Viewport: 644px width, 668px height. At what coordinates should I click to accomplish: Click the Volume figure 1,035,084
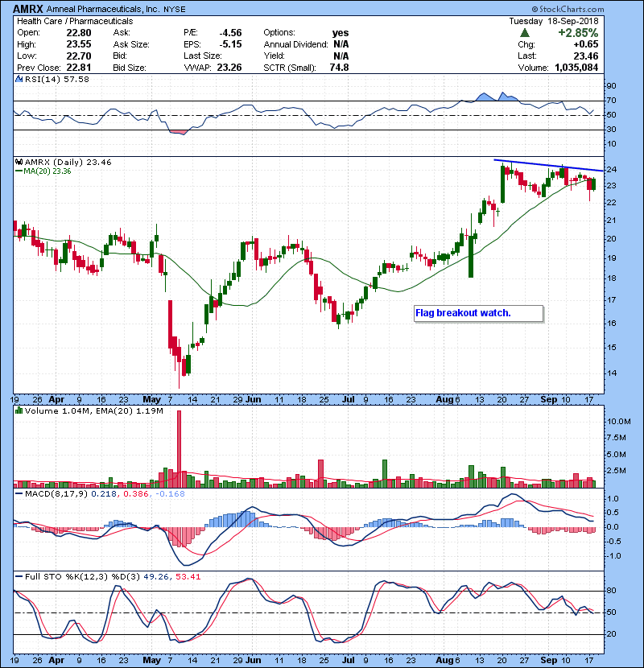coord(576,68)
